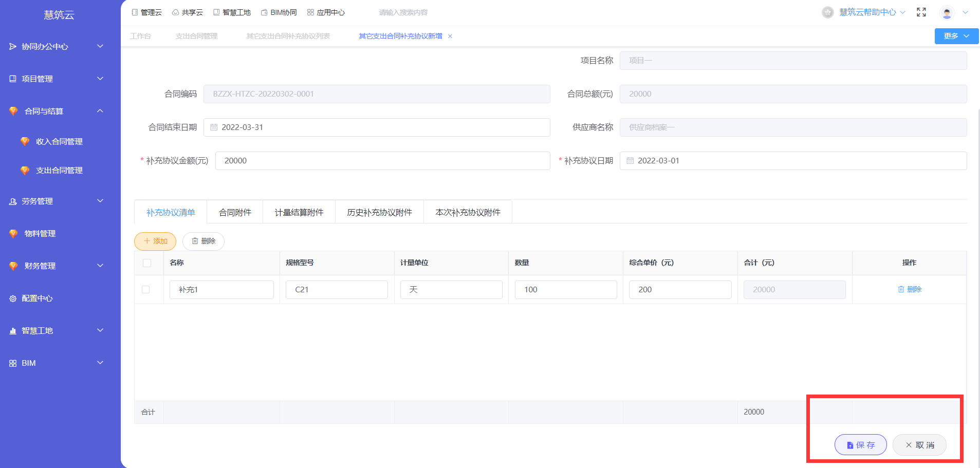Viewport: 980px width, 468px height.
Task: Click the calendar icon in 合同结束日期
Action: pos(214,127)
